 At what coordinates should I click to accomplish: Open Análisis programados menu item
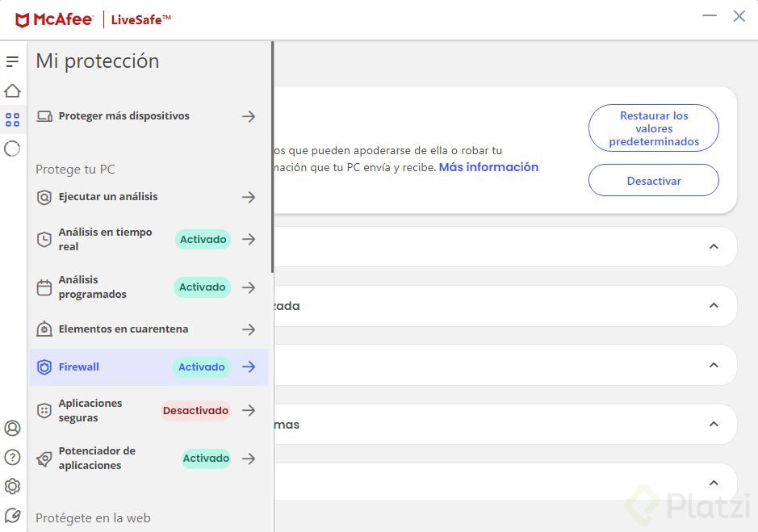(x=149, y=287)
